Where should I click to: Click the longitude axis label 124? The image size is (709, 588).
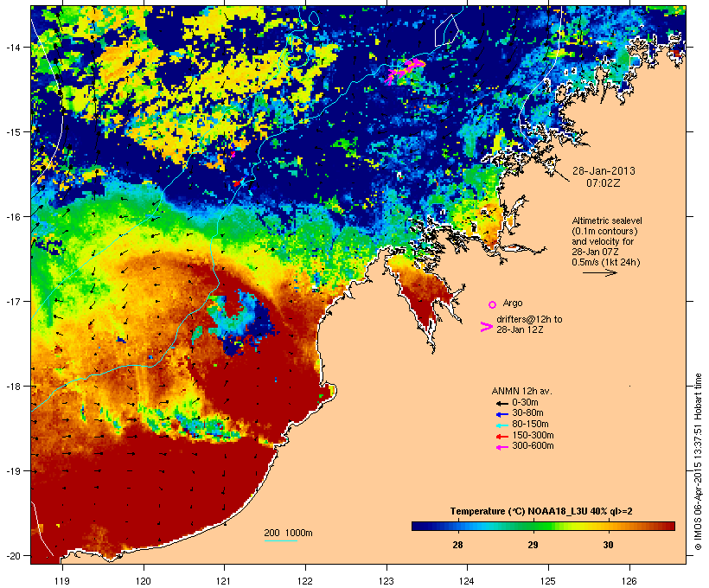pyautogui.click(x=467, y=581)
